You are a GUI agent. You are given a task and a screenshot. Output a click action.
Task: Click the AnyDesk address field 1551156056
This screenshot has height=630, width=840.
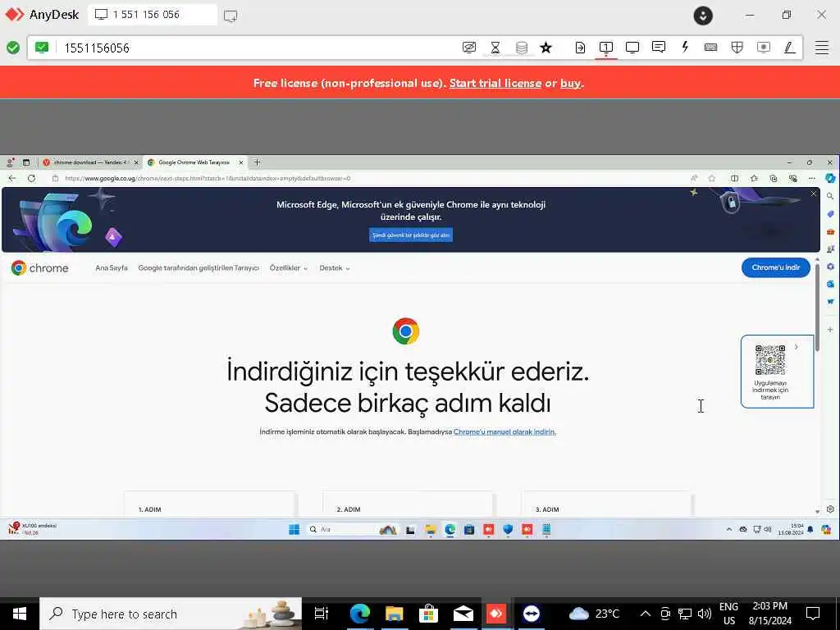pyautogui.click(x=257, y=48)
